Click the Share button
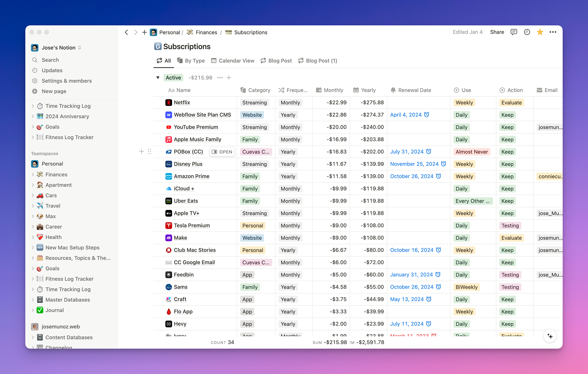 [x=497, y=32]
